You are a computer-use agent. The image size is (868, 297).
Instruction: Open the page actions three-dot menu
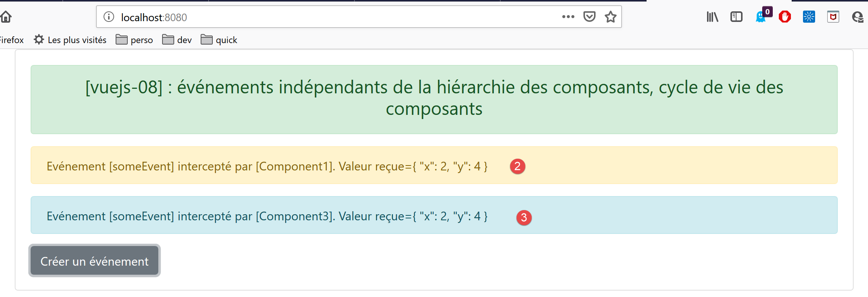click(568, 17)
